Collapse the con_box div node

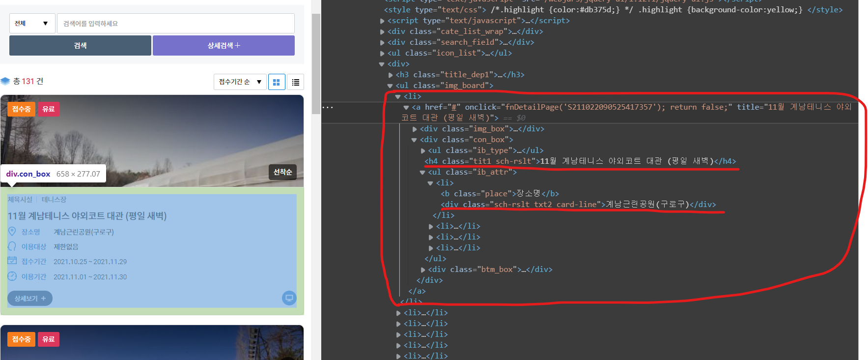414,140
